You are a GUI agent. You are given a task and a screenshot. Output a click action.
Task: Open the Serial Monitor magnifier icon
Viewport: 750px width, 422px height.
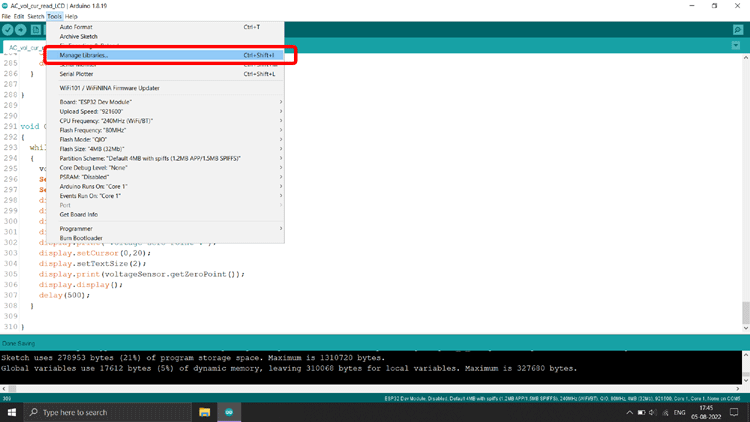click(x=738, y=30)
